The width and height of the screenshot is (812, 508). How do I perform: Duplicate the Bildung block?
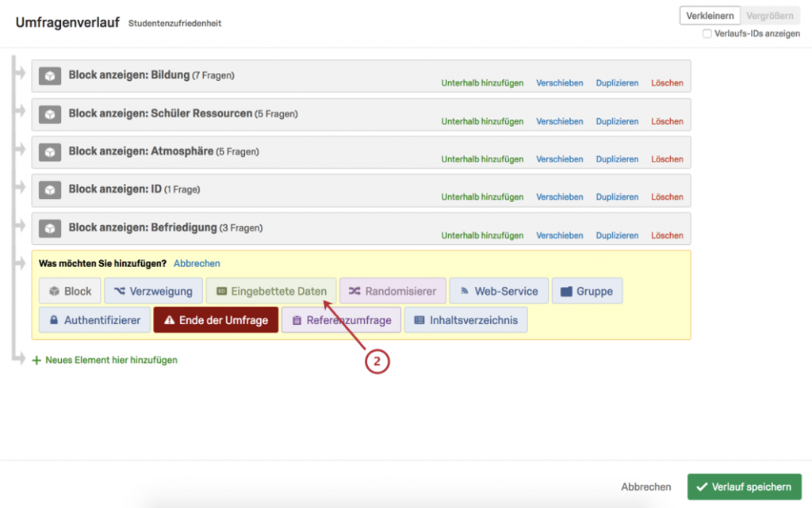[x=617, y=82]
